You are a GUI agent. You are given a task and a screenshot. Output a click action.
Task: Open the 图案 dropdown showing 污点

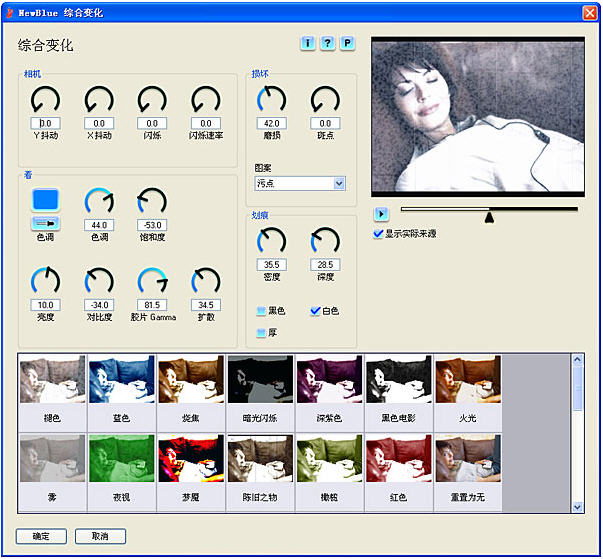tap(300, 183)
